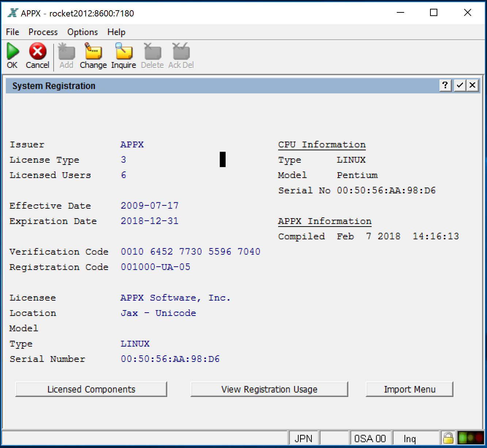Switch to Inquire mode in toolbar
The height and width of the screenshot is (448, 487).
123,52
